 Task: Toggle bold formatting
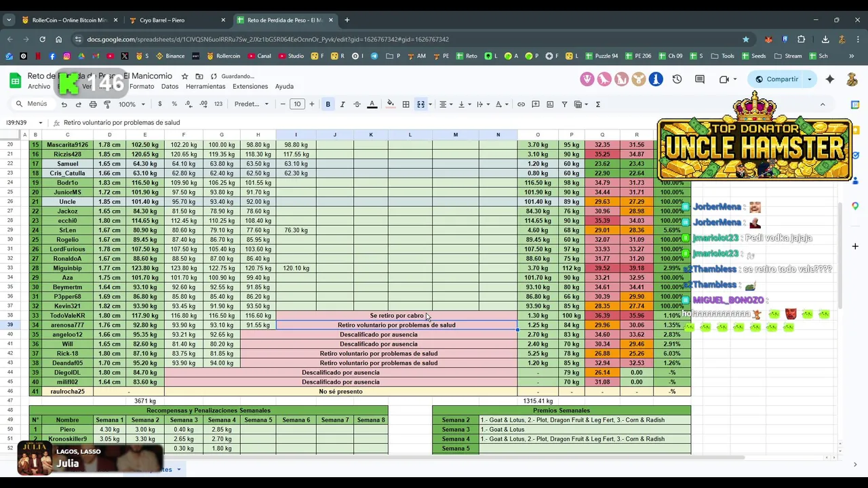point(328,104)
